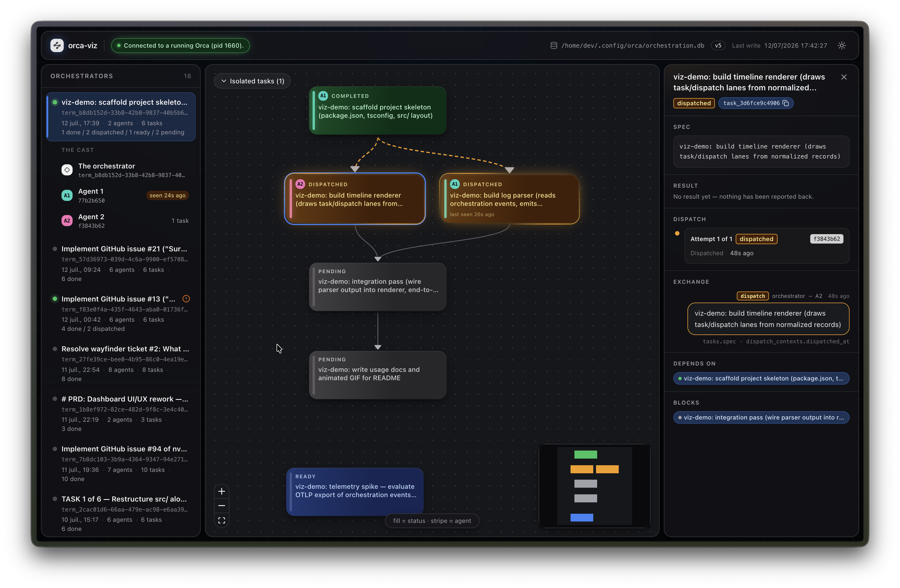This screenshot has width=900, height=588.
Task: Select the ready telemetry spike node
Action: [x=355, y=492]
